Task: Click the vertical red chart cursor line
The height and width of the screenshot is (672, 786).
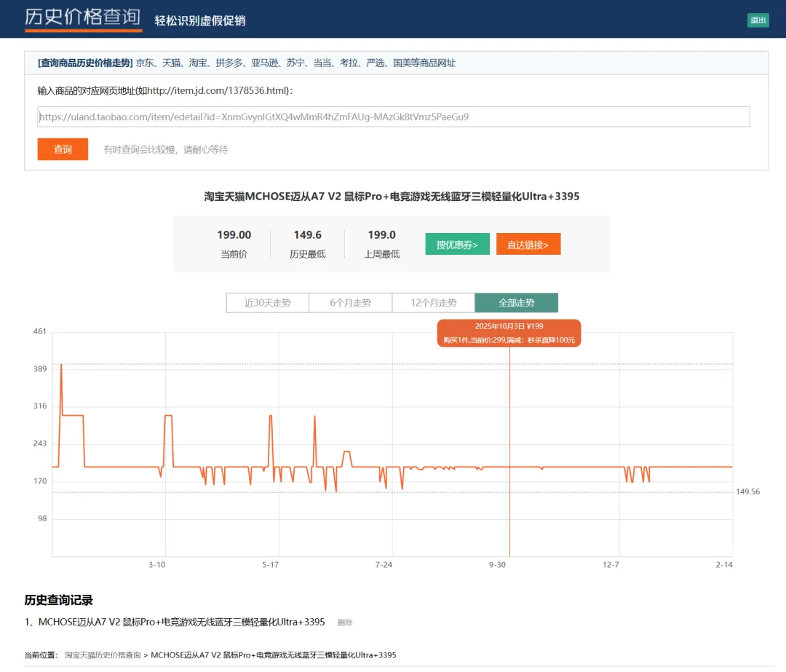Action: point(509,451)
